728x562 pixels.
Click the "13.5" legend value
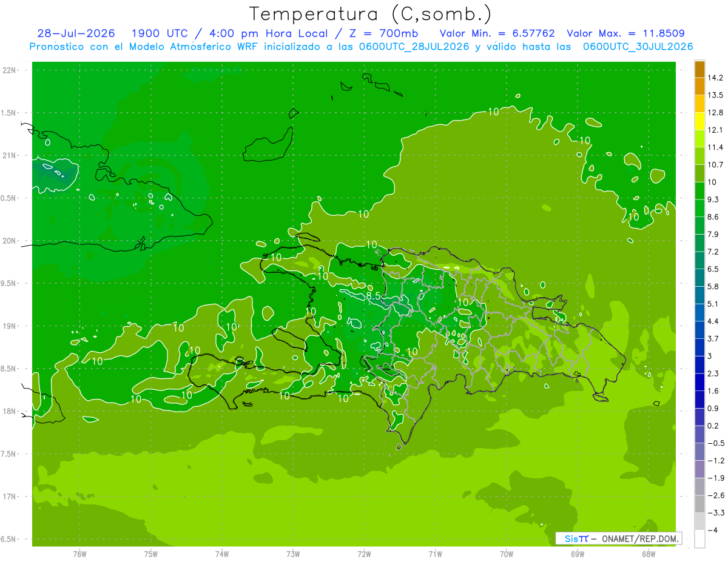pos(715,95)
